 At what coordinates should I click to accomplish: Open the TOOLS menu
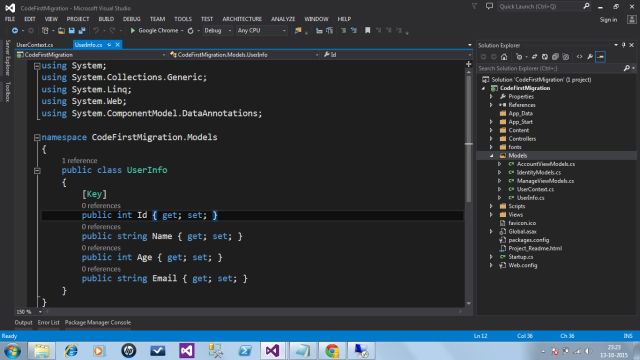[183, 19]
